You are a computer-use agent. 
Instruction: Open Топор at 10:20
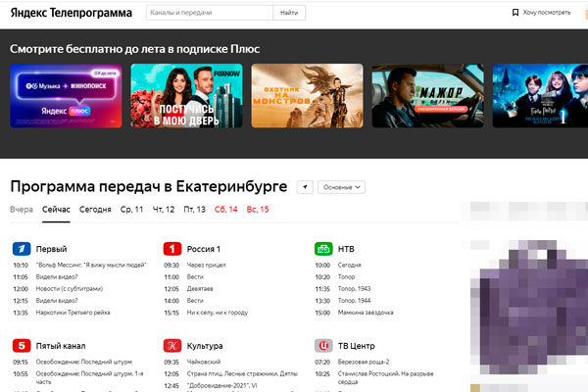click(x=347, y=276)
